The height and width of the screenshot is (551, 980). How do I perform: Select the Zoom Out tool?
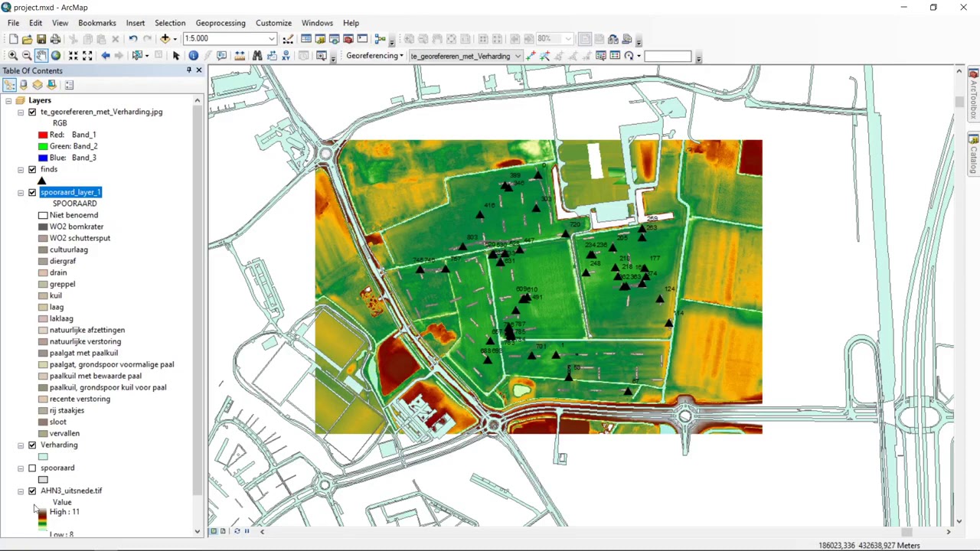pyautogui.click(x=27, y=56)
